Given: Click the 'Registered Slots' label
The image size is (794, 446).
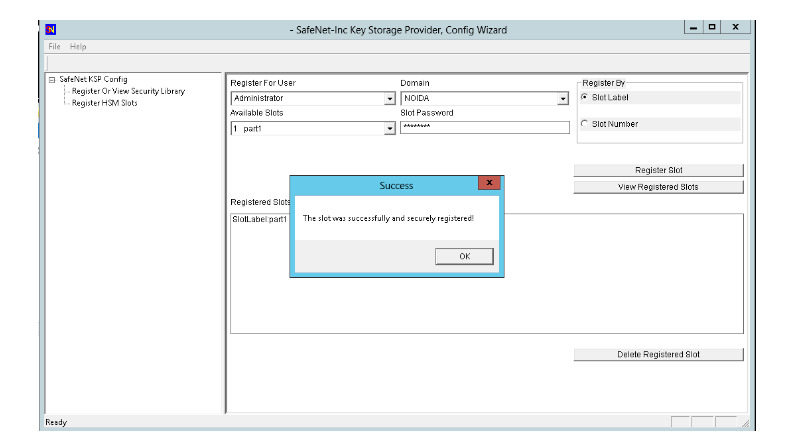Looking at the screenshot, I should click(260, 202).
